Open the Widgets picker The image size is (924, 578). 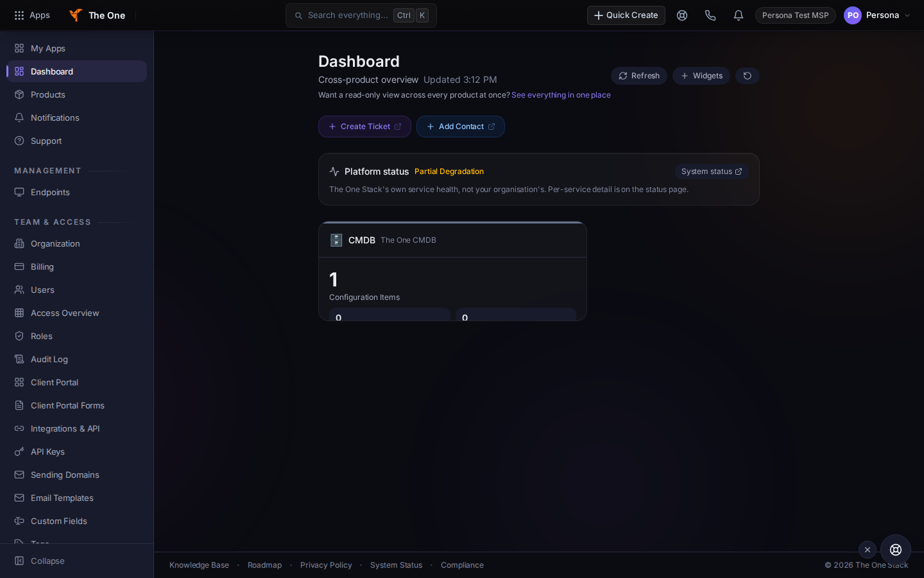701,76
